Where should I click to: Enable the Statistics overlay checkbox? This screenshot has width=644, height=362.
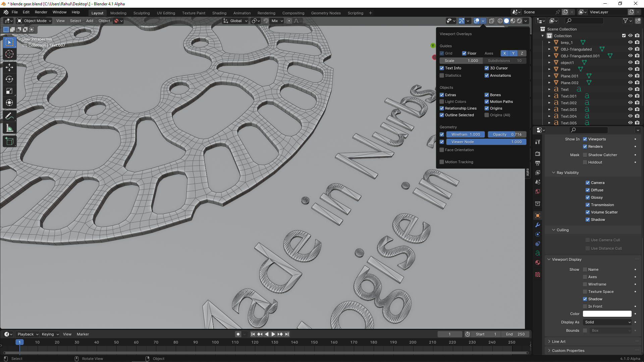click(442, 75)
